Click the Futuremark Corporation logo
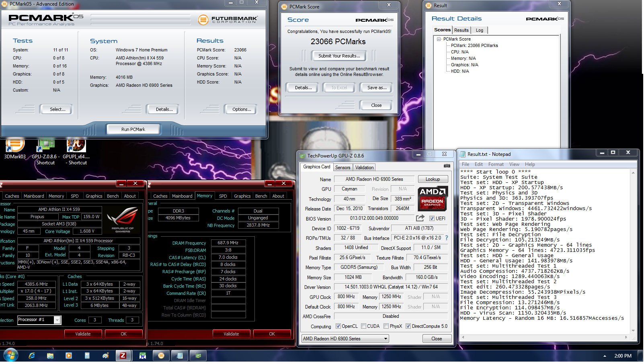 228,20
